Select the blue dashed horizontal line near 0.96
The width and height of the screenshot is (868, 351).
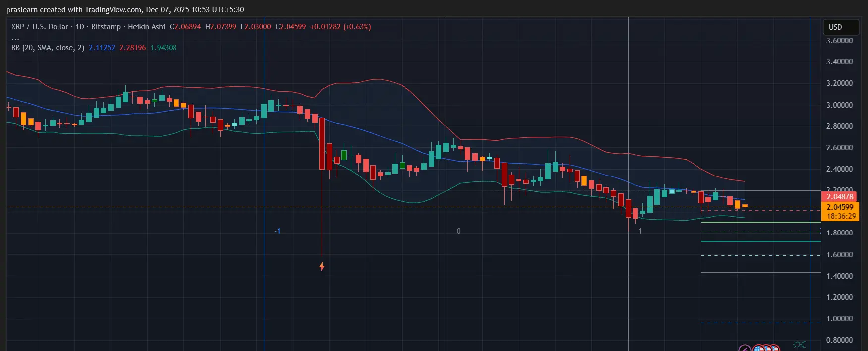click(x=760, y=323)
